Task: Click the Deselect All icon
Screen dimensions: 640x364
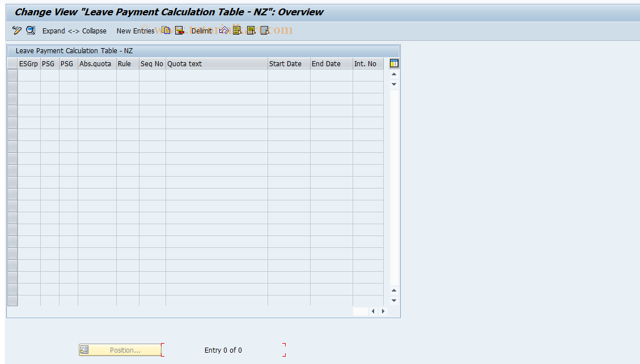Action: (x=265, y=30)
